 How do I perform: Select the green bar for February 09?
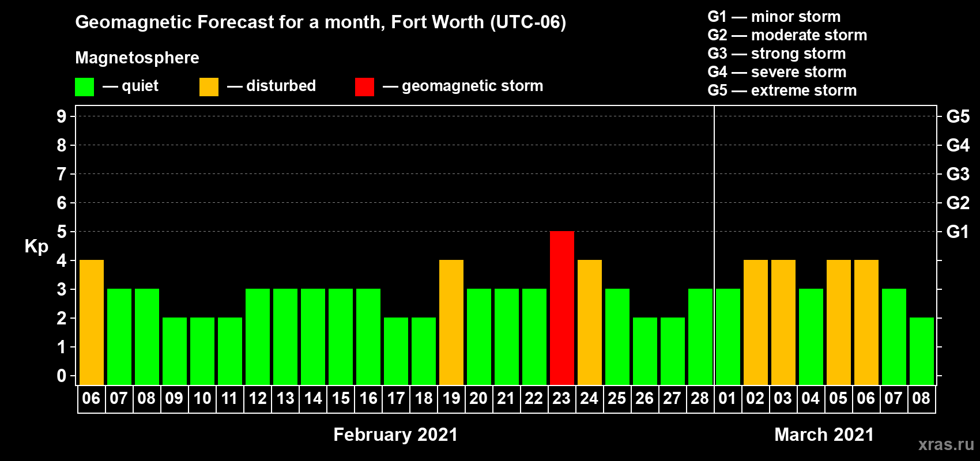point(175,351)
